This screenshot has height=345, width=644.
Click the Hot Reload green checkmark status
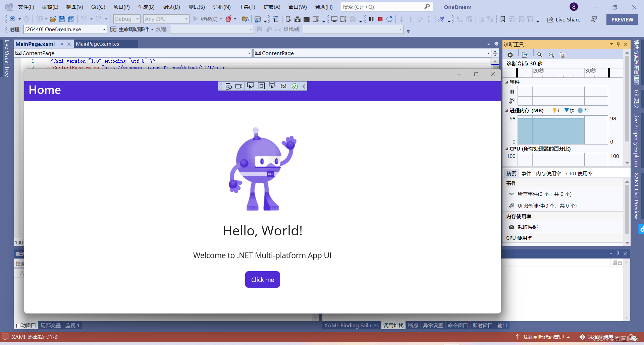point(295,86)
